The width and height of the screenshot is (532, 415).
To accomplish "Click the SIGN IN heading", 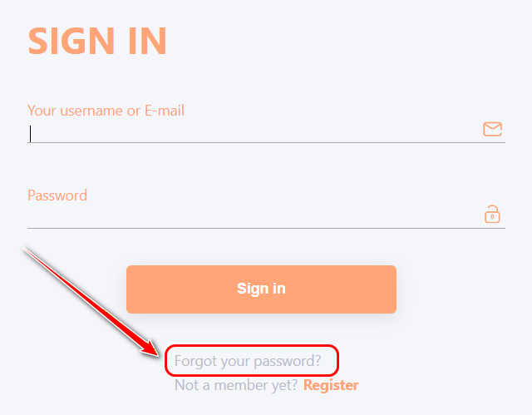I will 97,41.
